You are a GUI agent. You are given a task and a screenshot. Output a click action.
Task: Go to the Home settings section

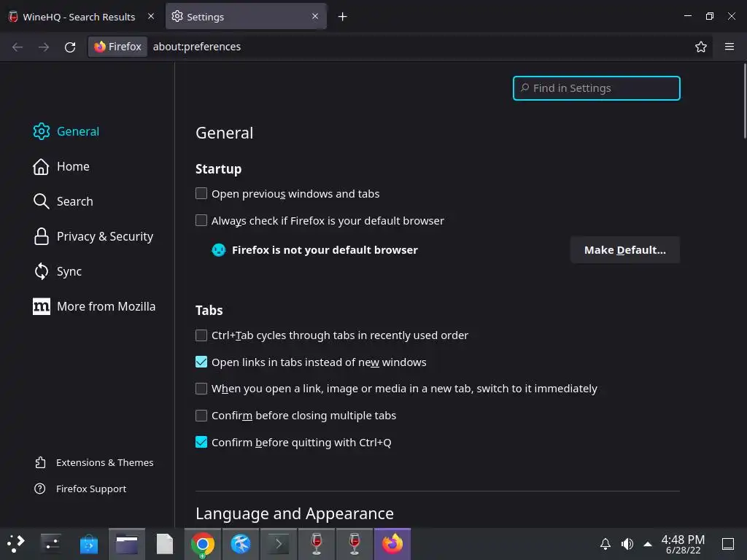click(x=73, y=166)
